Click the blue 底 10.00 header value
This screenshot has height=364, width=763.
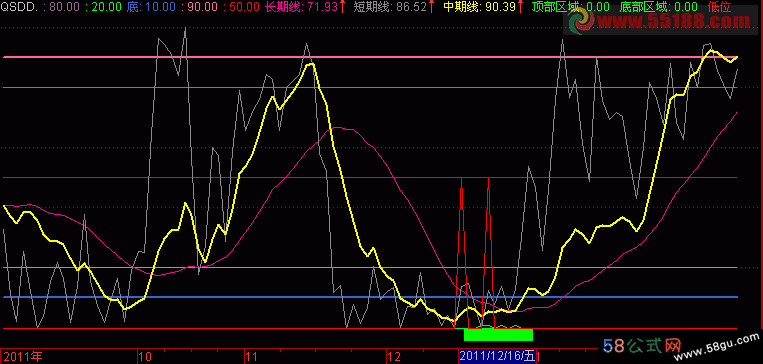click(151, 7)
